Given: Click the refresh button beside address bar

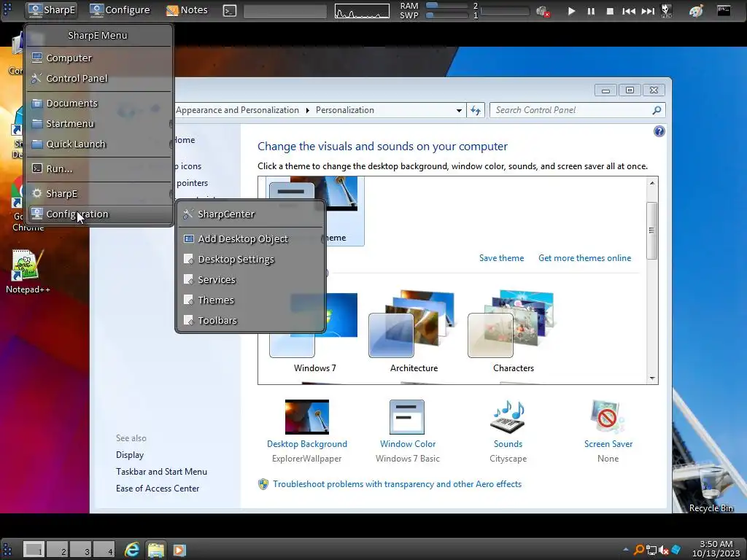Looking at the screenshot, I should 476,111.
